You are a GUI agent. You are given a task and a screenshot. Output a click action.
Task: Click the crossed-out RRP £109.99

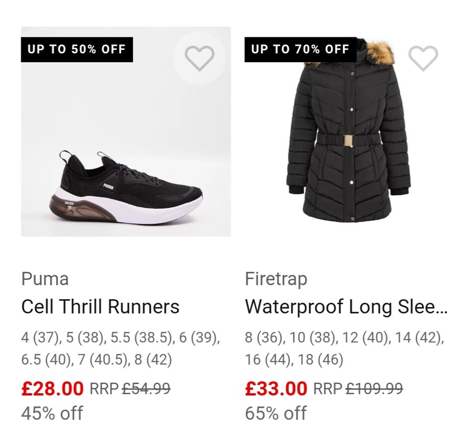tap(373, 389)
